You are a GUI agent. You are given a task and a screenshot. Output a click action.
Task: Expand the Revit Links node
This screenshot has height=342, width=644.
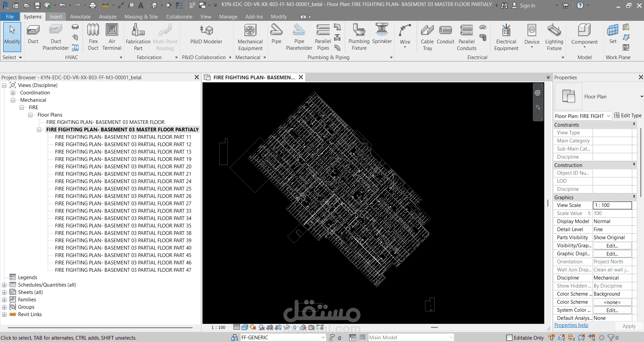(x=4, y=314)
